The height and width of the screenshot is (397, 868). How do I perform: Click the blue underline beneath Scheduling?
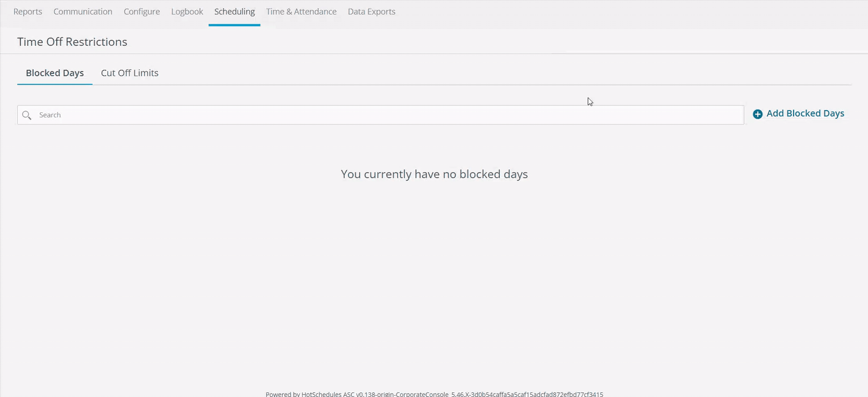coord(234,25)
